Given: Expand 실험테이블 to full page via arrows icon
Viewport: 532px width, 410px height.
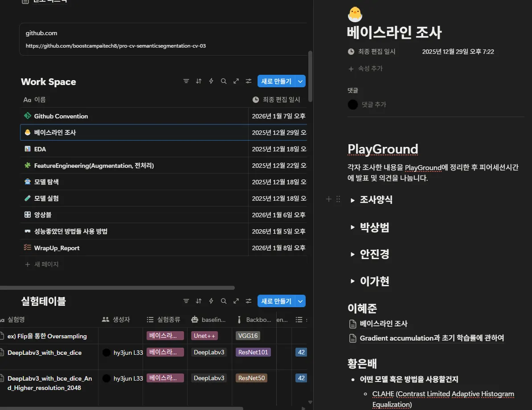Looking at the screenshot, I should (x=236, y=301).
